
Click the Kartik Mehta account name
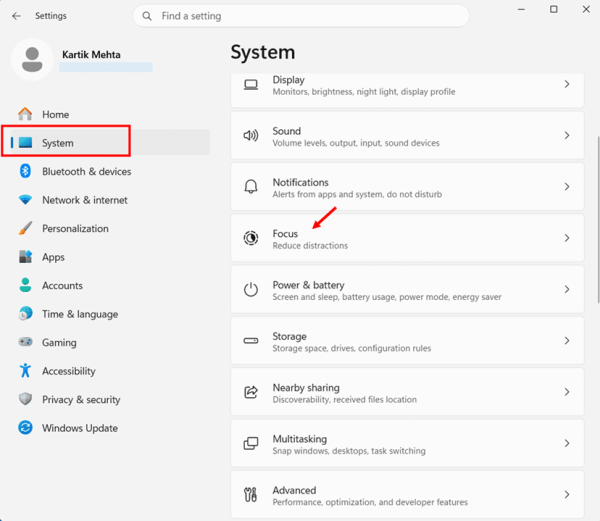click(91, 55)
